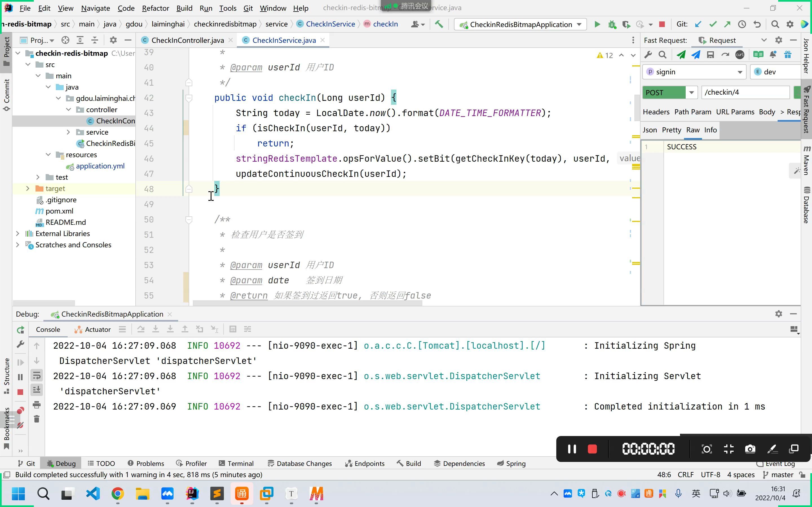Click the Git update project arrow icon
This screenshot has height=507, width=812.
tap(698, 24)
